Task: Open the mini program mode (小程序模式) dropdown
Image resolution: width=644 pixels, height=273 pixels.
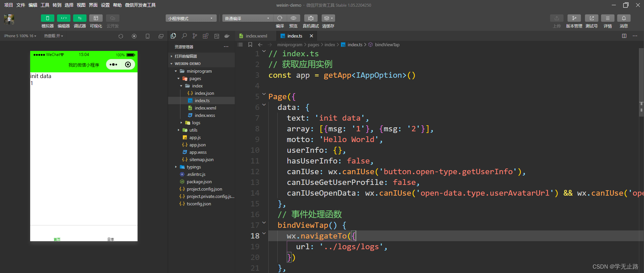Action: point(191,18)
